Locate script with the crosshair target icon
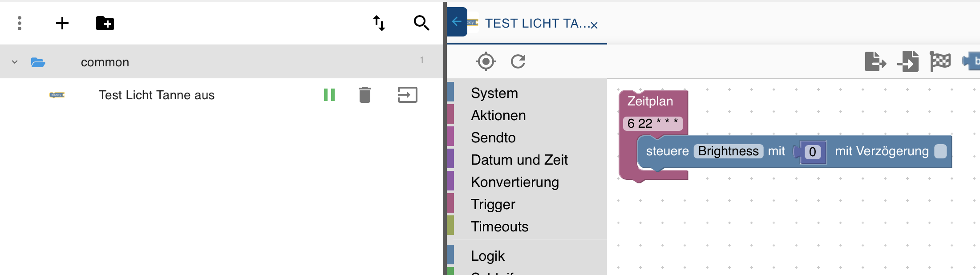Screen dimensions: 980x275 tap(486, 61)
